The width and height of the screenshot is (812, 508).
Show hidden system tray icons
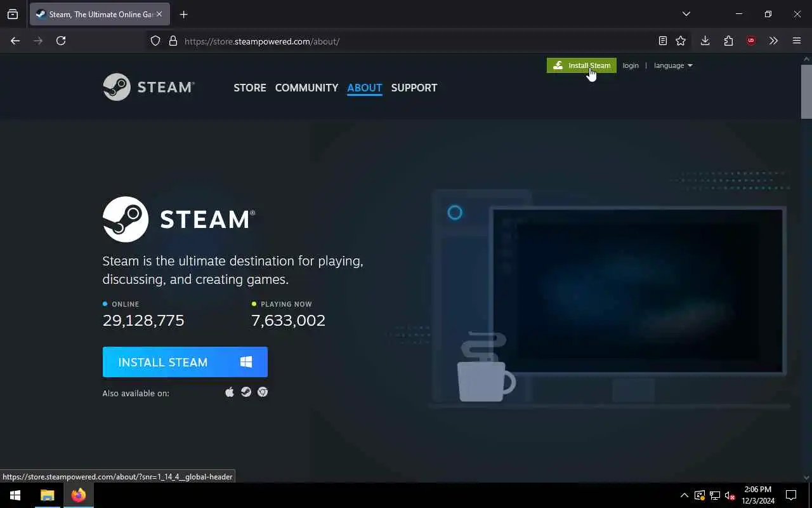coord(684,495)
